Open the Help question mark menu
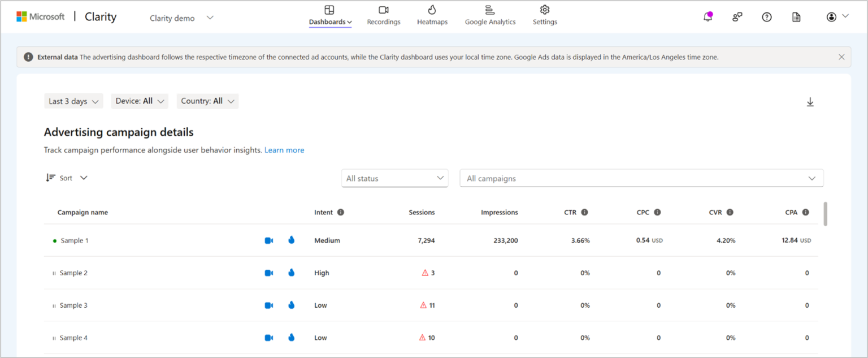868x358 pixels. click(766, 16)
